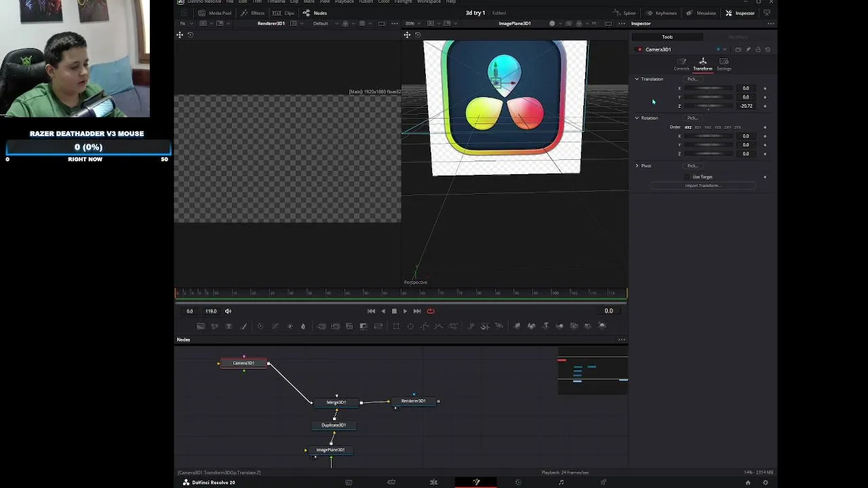Toggle loop playback button
Viewport: 868px width, 488px height.
(x=431, y=311)
